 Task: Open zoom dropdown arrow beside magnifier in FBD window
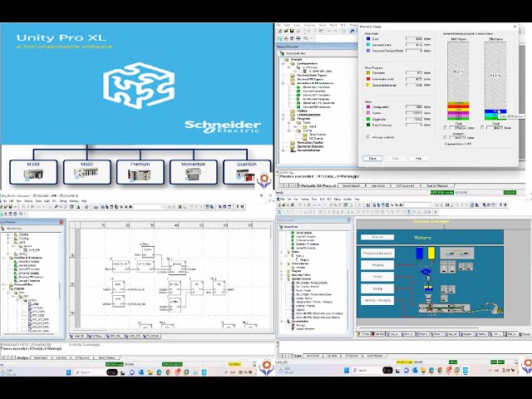pyautogui.click(x=25, y=214)
